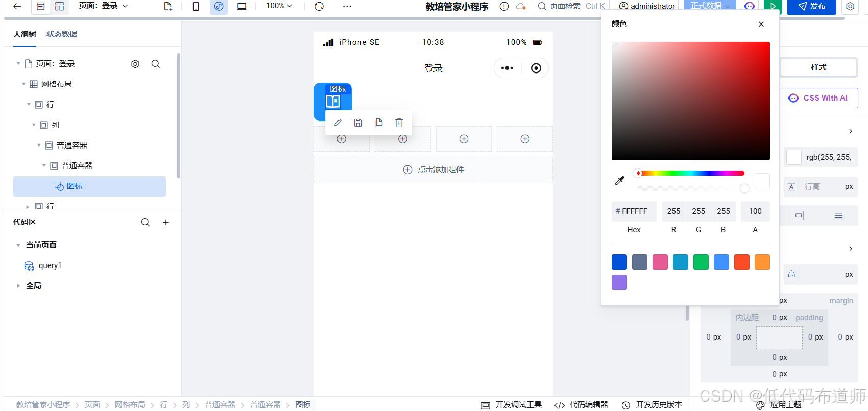
Task: Click the outline tree search icon
Action: 156,64
